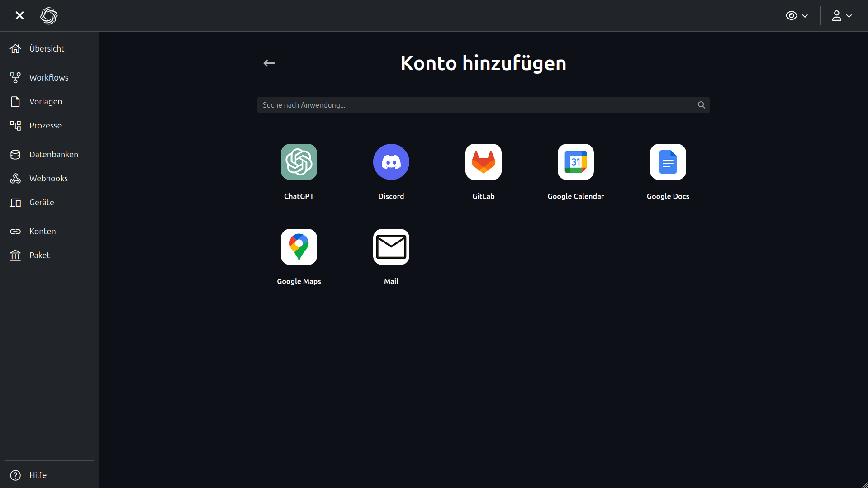Image resolution: width=868 pixels, height=488 pixels.
Task: Click the spiral logo in header
Action: pos(49,16)
